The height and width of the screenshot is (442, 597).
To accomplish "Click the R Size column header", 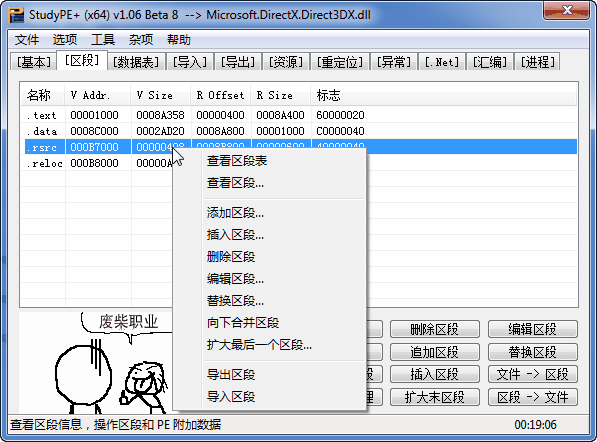I will 280,95.
